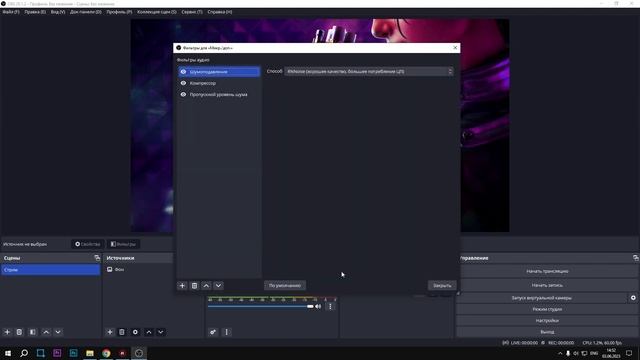Move selected filter up in dialog
The height and width of the screenshot is (360, 640).
click(x=206, y=286)
